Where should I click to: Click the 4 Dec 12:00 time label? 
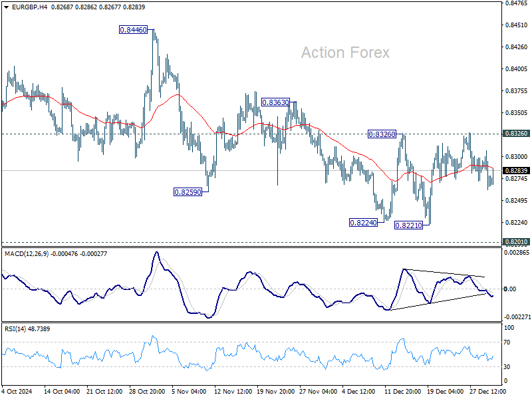coord(358,391)
